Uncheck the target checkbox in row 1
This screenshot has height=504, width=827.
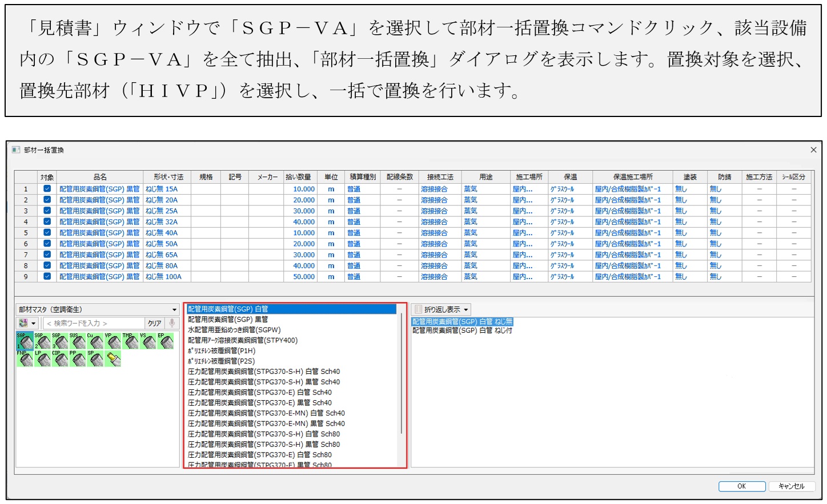coord(47,189)
